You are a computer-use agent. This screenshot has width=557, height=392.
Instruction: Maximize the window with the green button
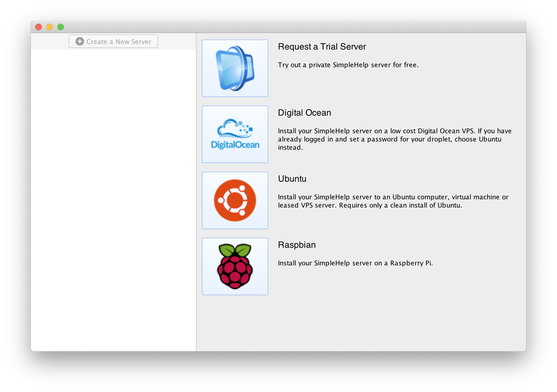[x=61, y=27]
